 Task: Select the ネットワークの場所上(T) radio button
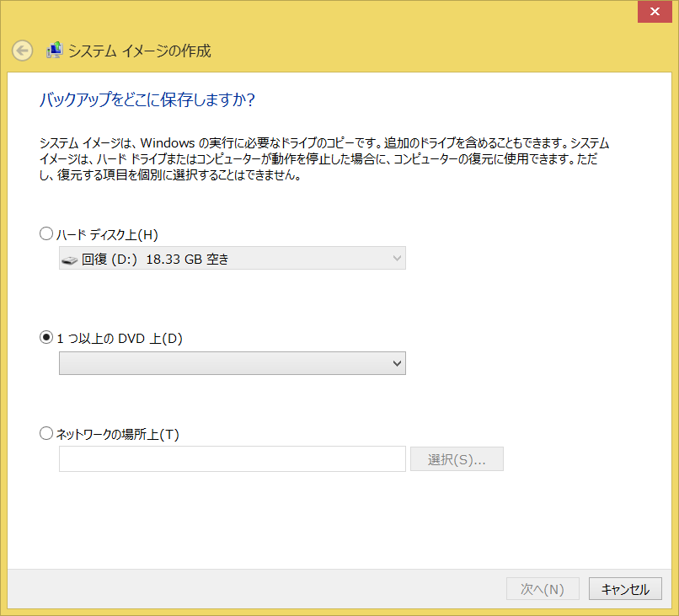coord(46,434)
